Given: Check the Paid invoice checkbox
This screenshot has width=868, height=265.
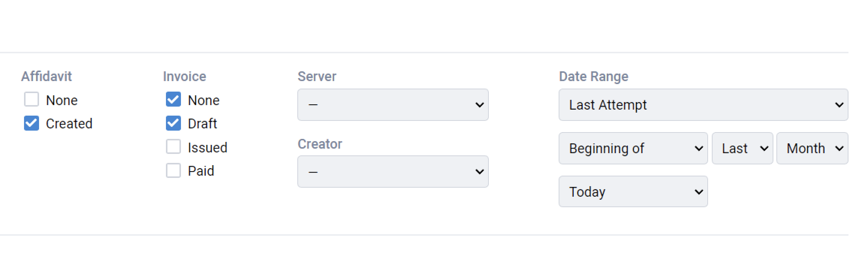Looking at the screenshot, I should point(173,170).
